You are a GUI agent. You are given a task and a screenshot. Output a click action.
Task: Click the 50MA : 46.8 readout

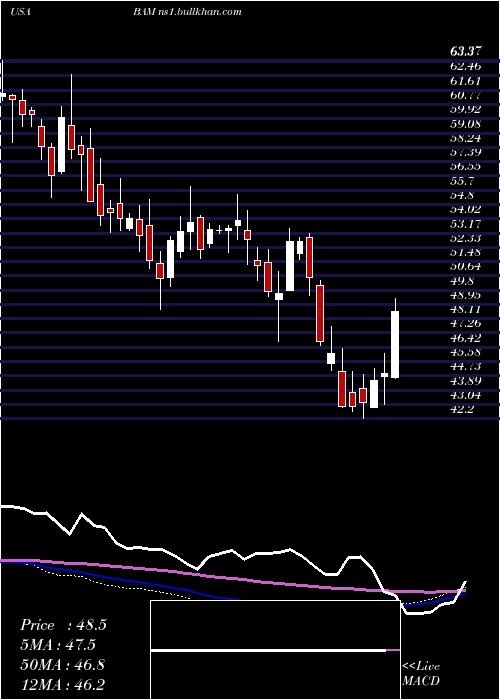pyautogui.click(x=62, y=664)
